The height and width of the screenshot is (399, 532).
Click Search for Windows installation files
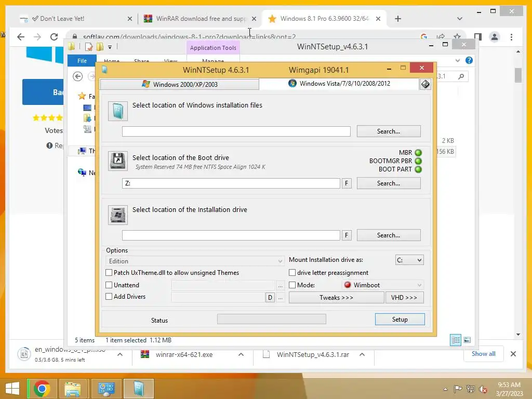(x=389, y=131)
